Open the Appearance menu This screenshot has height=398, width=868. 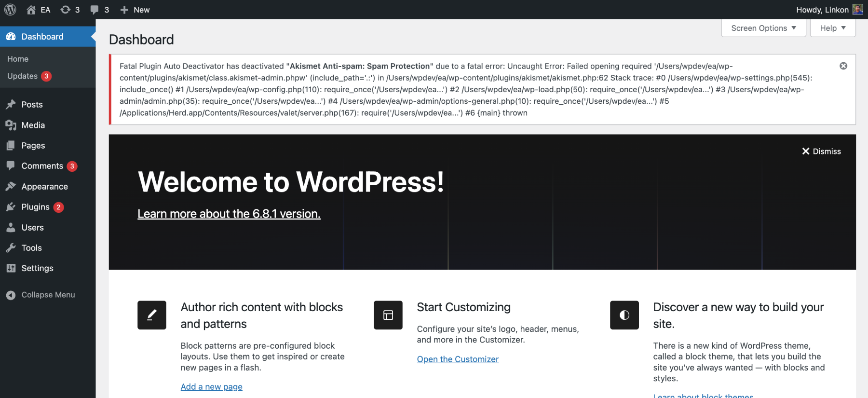45,187
